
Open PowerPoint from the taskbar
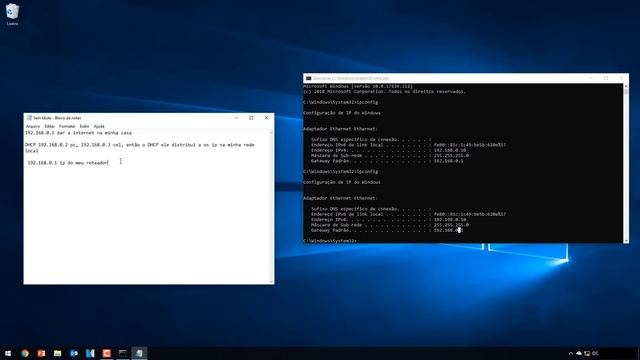pyautogui.click(x=41, y=353)
